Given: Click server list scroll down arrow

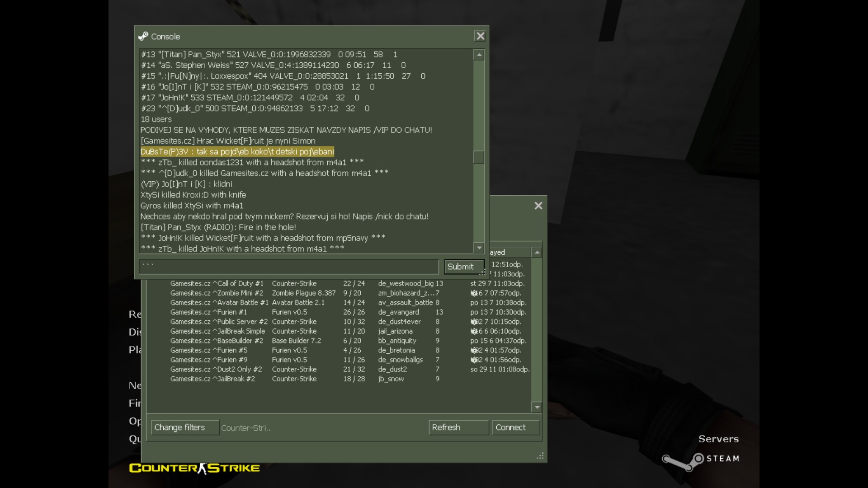Looking at the screenshot, I should click(537, 407).
